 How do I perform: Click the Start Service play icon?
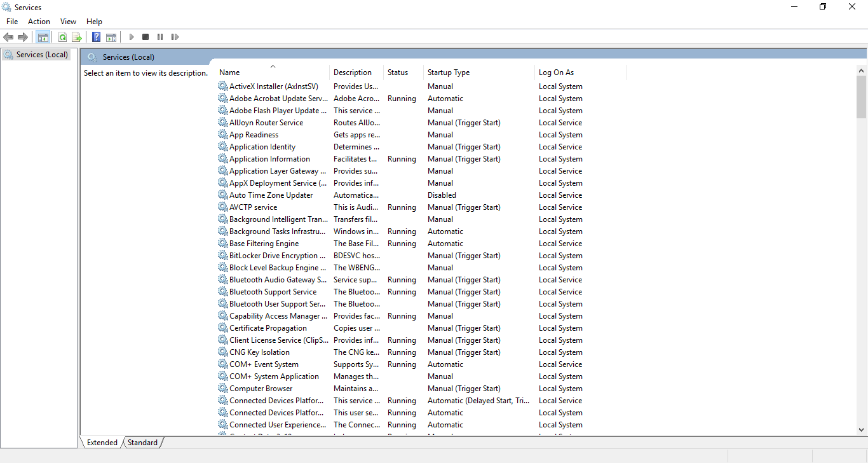(132, 38)
